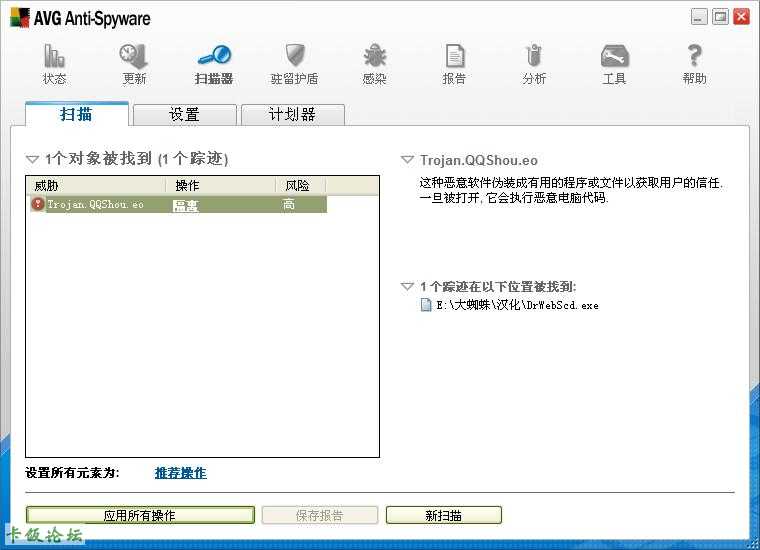Screen dimensions: 760x550
Task: Click the 威胁 column header
Action: click(95, 185)
